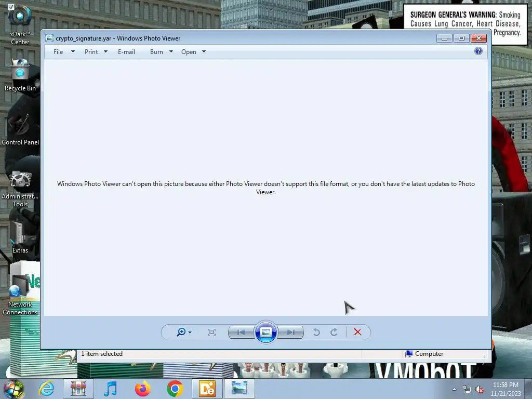Click the Photo Viewer title bar icon
This screenshot has height=399, width=532.
pyautogui.click(x=49, y=38)
